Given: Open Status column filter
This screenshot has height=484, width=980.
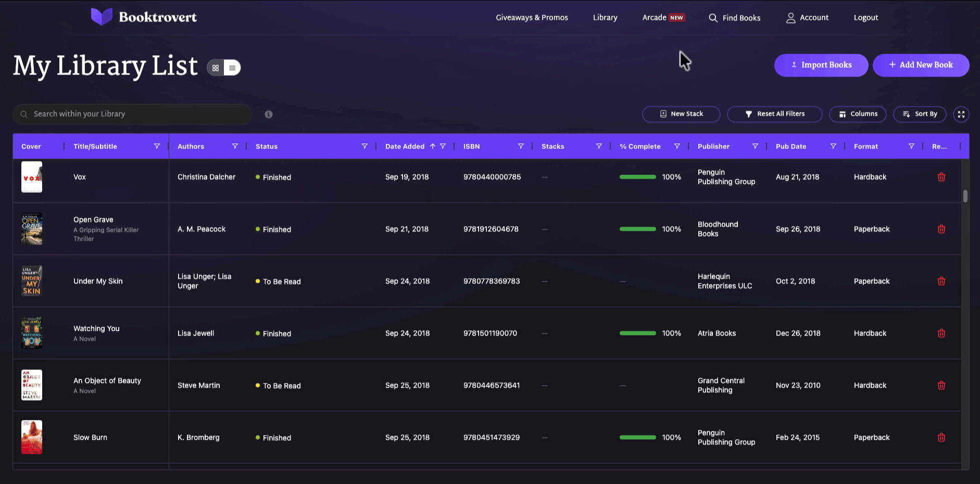Looking at the screenshot, I should (x=365, y=146).
